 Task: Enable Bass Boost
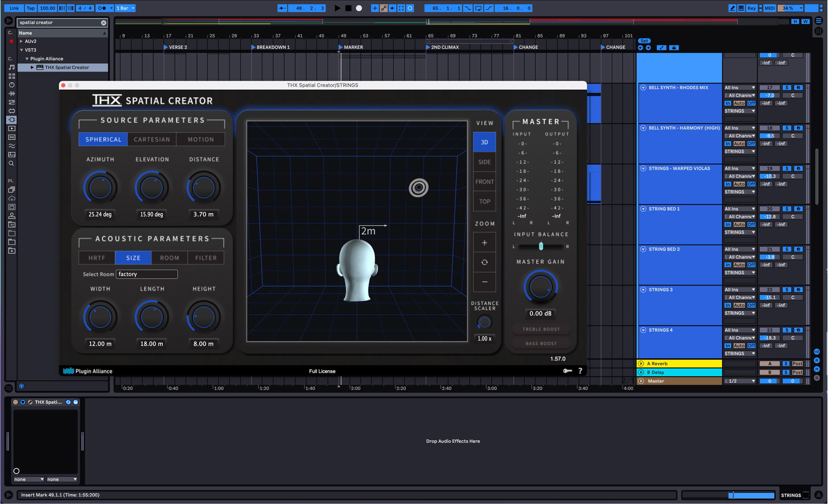click(x=541, y=344)
